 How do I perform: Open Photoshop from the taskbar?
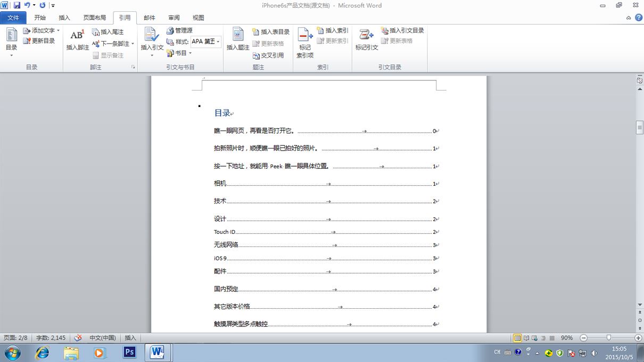128,352
